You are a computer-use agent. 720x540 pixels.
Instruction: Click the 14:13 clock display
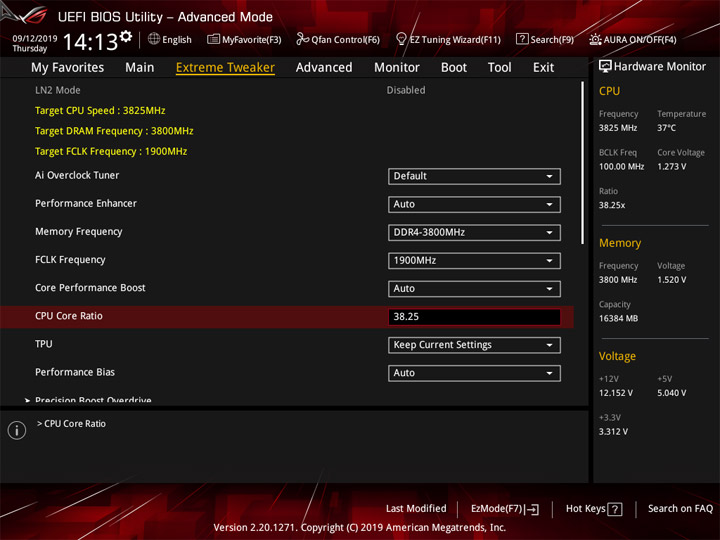(90, 42)
